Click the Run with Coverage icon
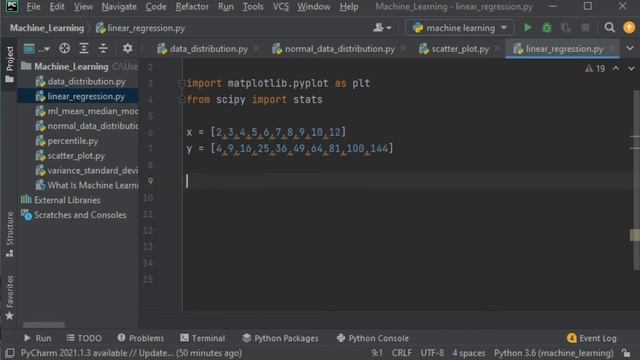Viewport: 640px width, 360px height. tap(566, 28)
